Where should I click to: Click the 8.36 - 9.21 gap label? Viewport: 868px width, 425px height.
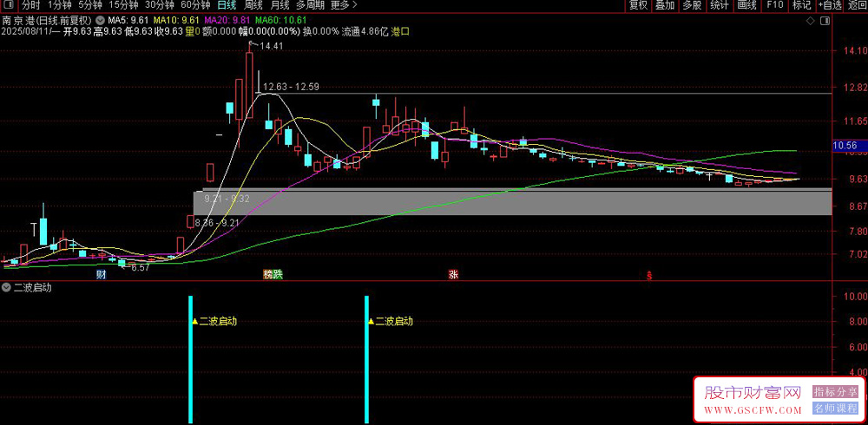[x=216, y=222]
